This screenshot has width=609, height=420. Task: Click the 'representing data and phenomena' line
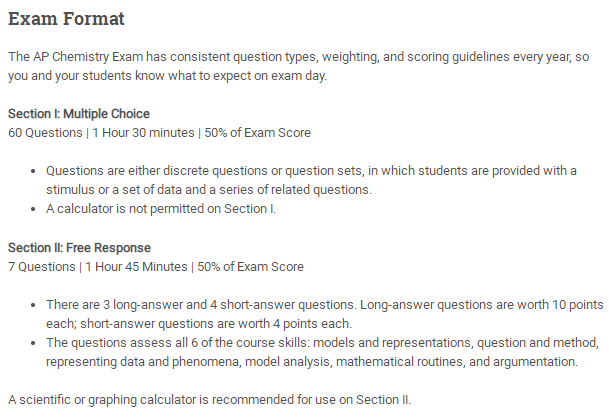(312, 362)
